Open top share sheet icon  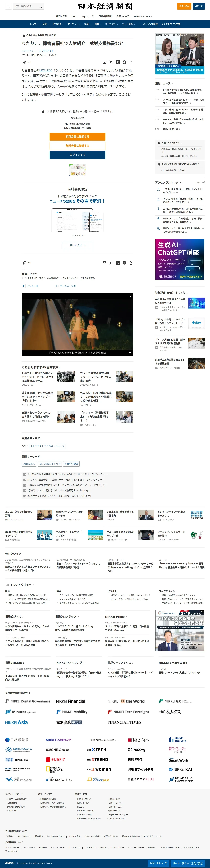coord(131,62)
